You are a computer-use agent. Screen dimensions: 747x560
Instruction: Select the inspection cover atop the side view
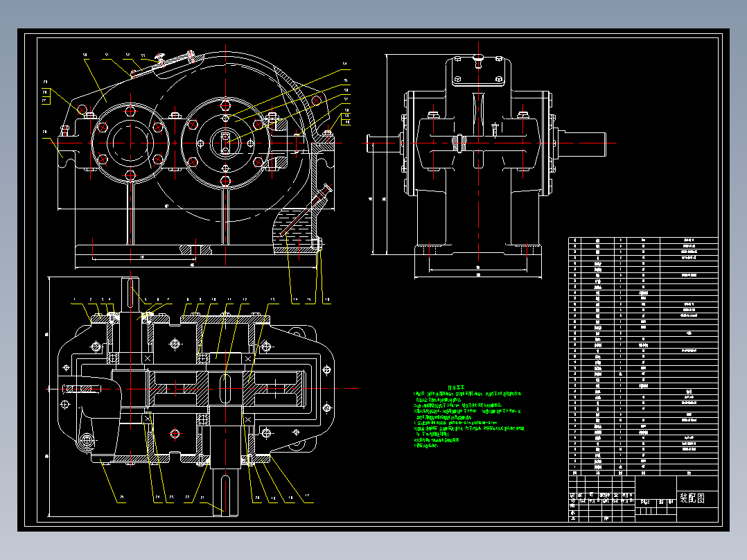(x=478, y=71)
